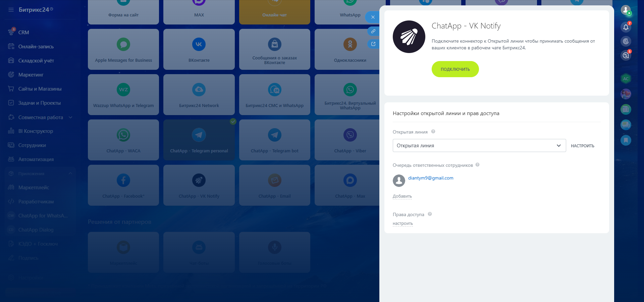Click the green Подключить button
This screenshot has width=644, height=302.
[x=455, y=69]
